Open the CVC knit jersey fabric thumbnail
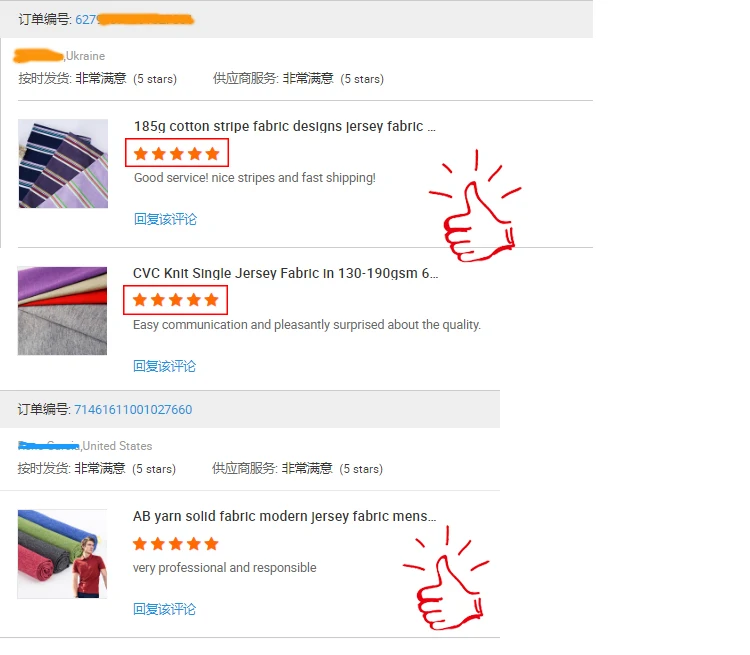The height and width of the screenshot is (655, 750). click(62, 311)
